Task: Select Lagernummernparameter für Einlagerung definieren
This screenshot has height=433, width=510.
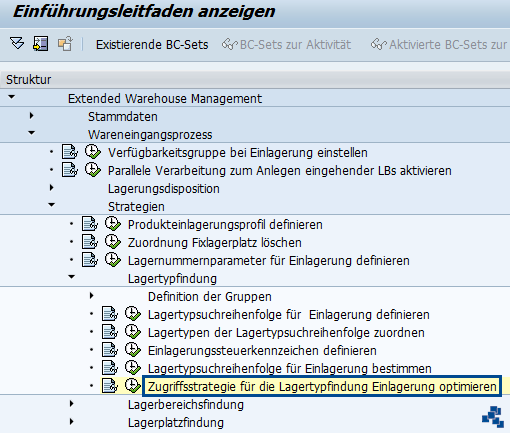Action: coord(269,261)
